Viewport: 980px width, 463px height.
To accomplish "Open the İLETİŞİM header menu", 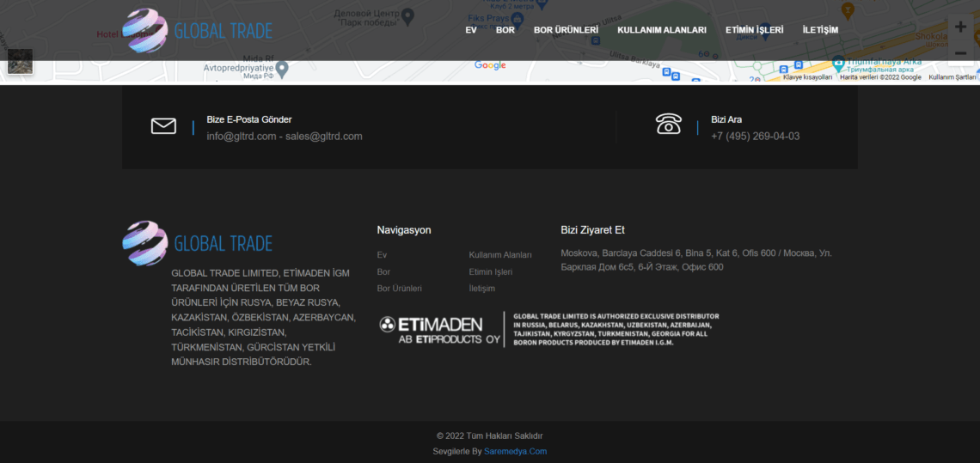I will click(x=820, y=30).
